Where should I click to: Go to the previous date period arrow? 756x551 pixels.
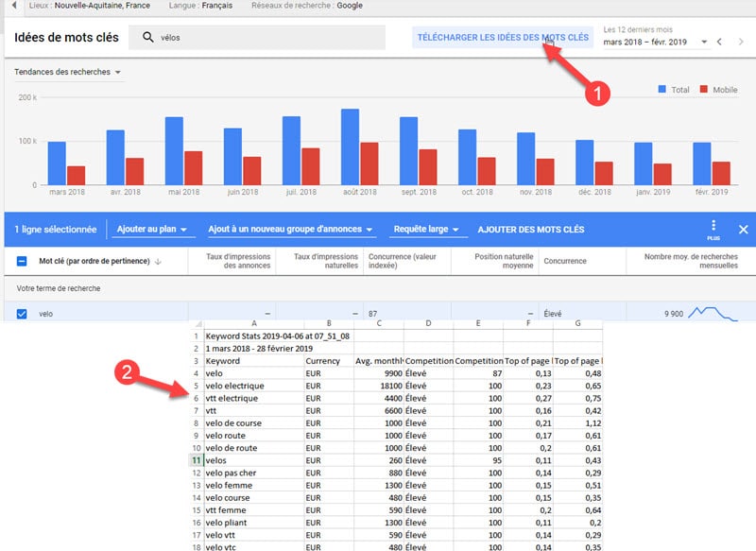click(x=719, y=43)
